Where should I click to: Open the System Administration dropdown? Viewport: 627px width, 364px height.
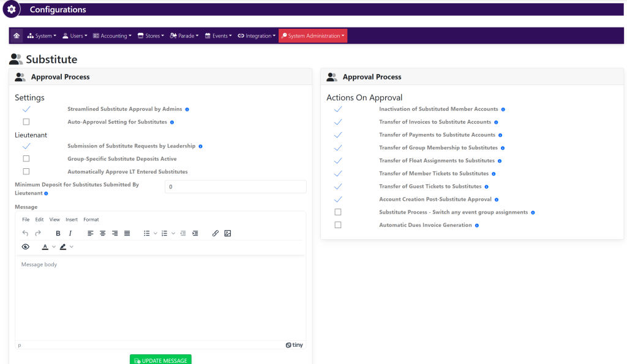point(313,35)
